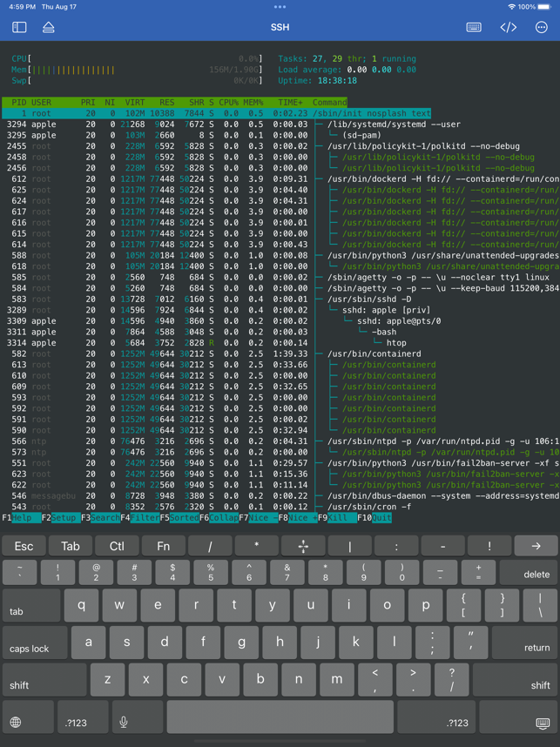Tap the Wi-Fi status icon
Viewport: 560px width, 747px height.
[512, 7]
